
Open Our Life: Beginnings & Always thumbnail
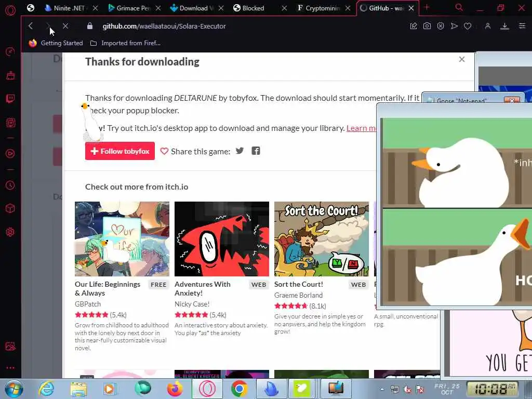[x=122, y=239]
